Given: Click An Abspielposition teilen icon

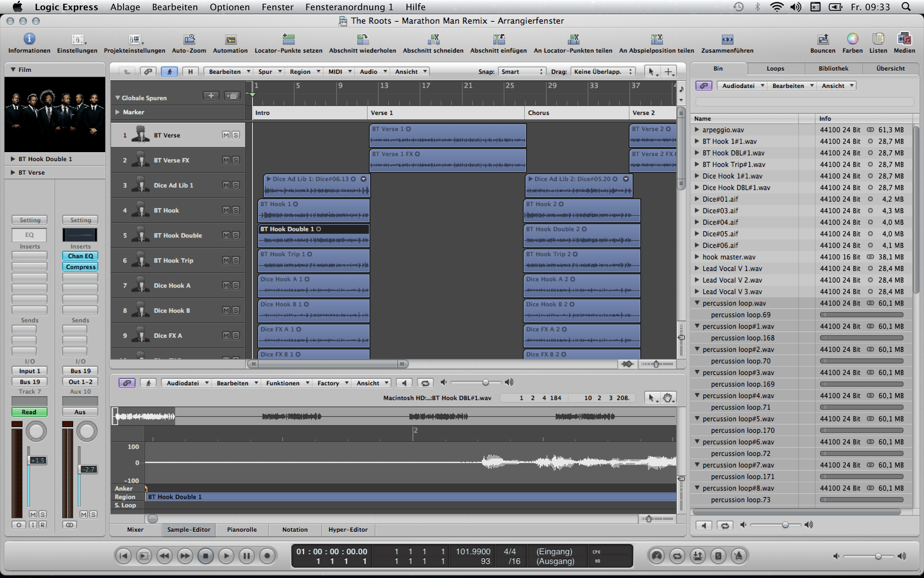Looking at the screenshot, I should click(656, 39).
